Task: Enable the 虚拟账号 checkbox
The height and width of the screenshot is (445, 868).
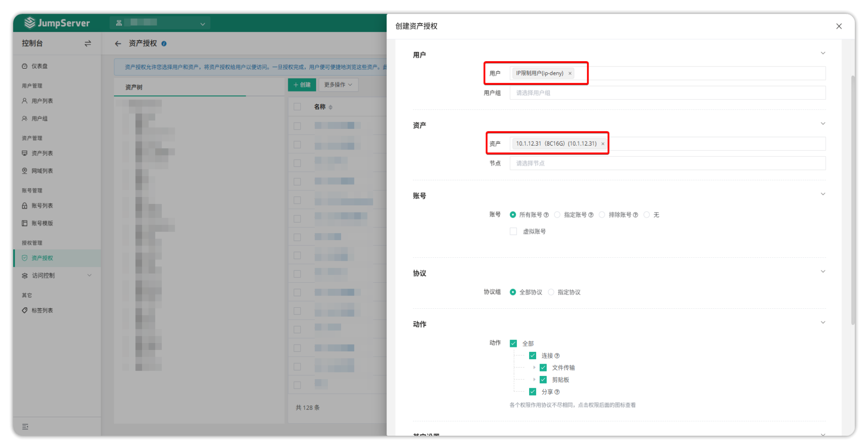Action: (513, 232)
